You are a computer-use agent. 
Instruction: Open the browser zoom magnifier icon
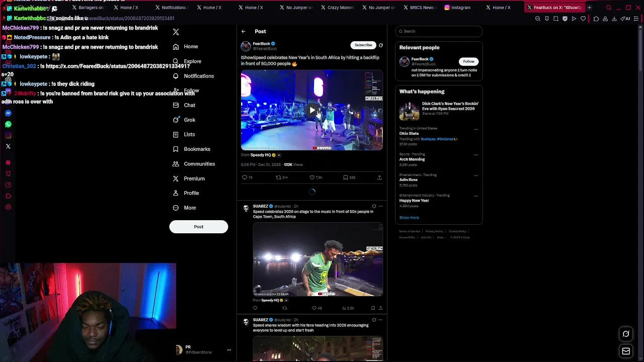click(538, 19)
